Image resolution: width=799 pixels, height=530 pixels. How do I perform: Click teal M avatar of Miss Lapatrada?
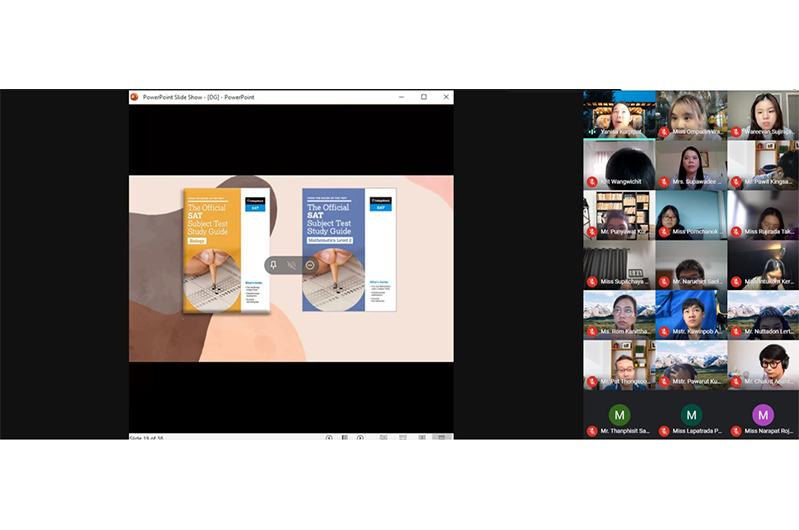[691, 415]
